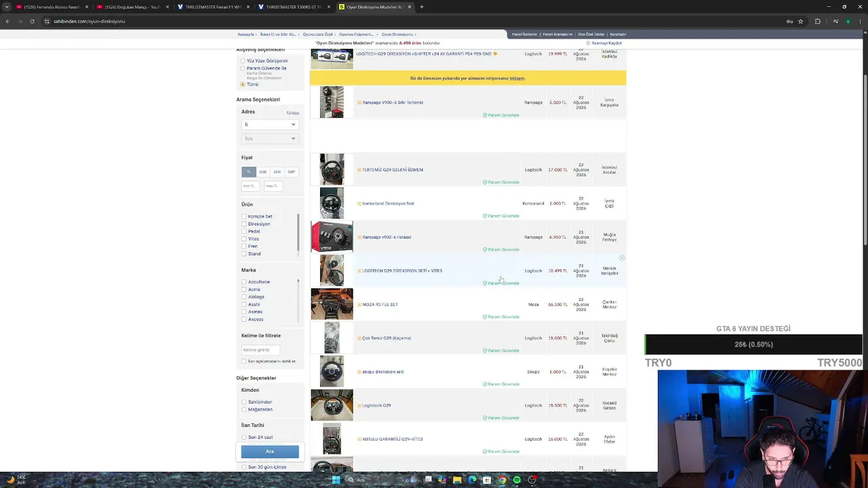Open the Favori İlanlarım link
868x488 pixels.
point(524,34)
